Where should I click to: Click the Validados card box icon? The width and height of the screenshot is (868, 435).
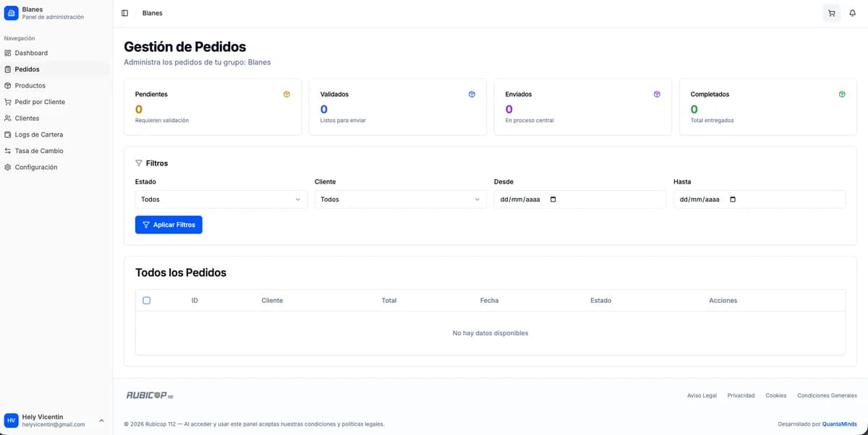point(472,94)
